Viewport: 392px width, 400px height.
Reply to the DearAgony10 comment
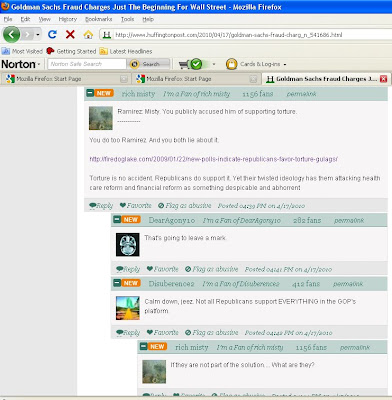point(128,269)
